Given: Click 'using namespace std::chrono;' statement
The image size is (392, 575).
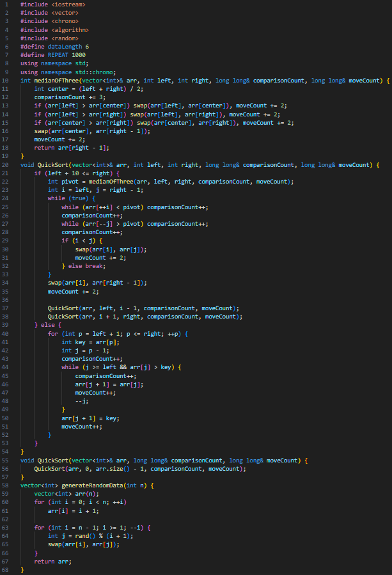Looking at the screenshot, I should point(68,72).
